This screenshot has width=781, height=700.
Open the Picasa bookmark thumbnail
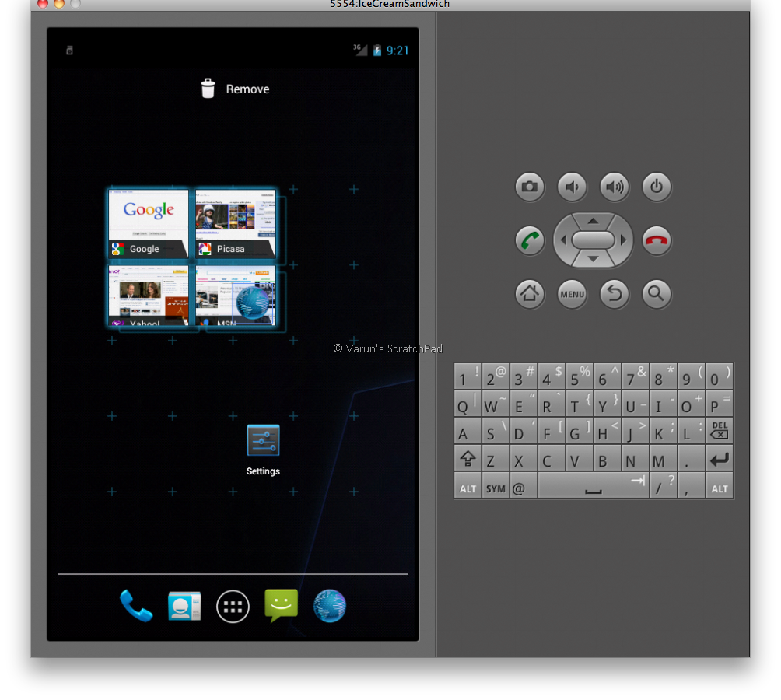click(236, 223)
